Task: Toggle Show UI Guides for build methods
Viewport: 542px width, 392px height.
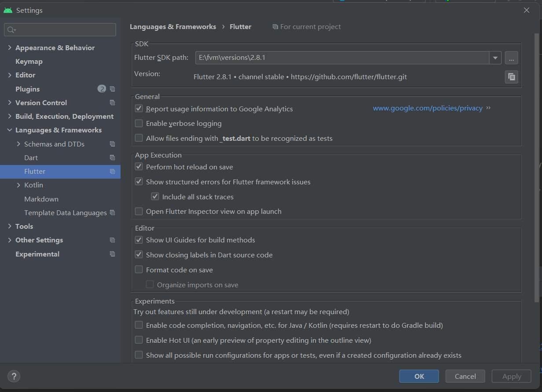Action: 139,240
